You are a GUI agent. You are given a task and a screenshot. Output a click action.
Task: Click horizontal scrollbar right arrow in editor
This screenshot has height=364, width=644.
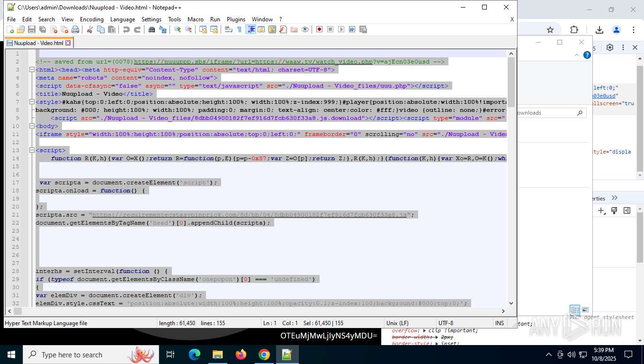pos(503,311)
